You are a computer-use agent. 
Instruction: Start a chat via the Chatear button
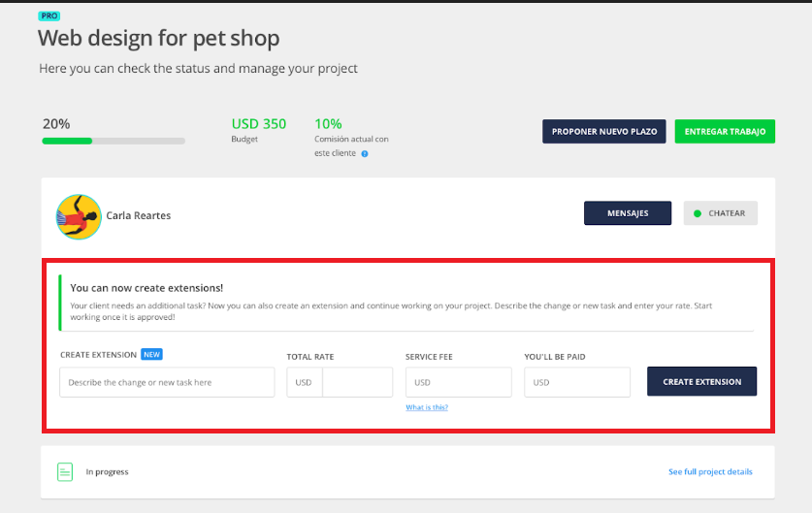pos(720,213)
